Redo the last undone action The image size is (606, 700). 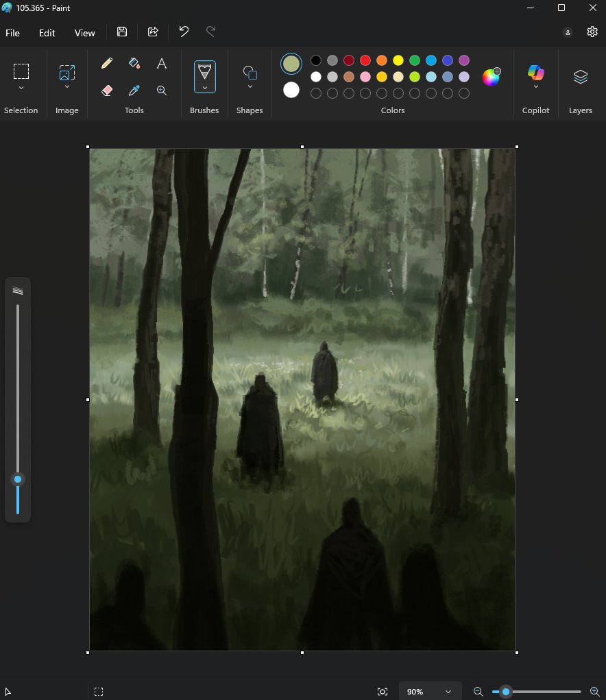[210, 32]
